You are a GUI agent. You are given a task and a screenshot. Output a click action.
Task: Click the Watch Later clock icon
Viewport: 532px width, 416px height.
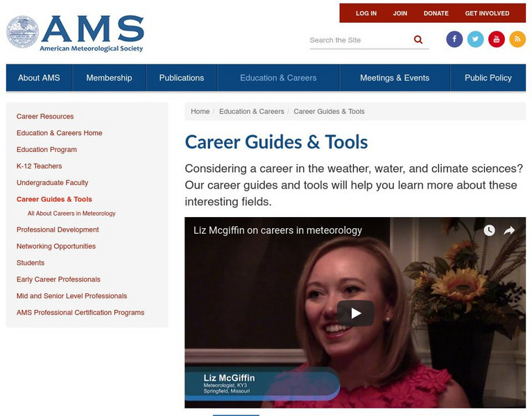489,230
